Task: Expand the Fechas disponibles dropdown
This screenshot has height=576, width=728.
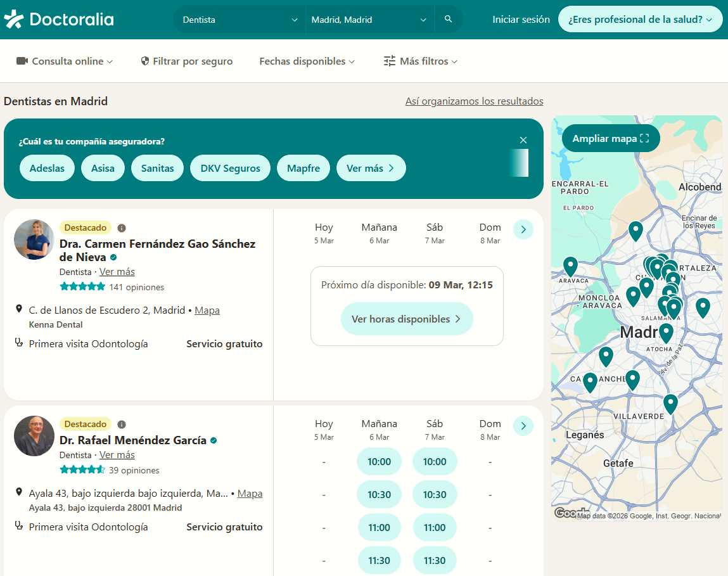Action: (x=307, y=61)
